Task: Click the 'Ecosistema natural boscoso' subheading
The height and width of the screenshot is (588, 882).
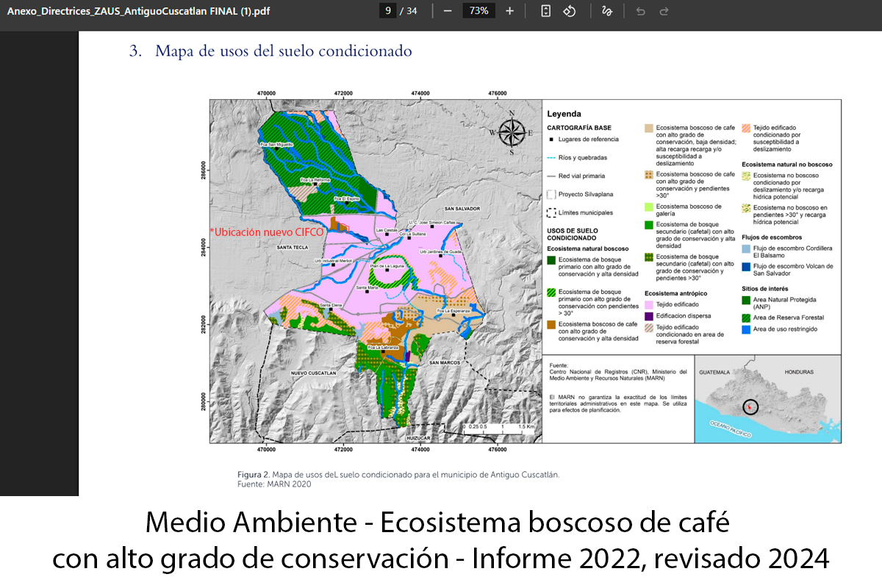Action: coord(588,248)
